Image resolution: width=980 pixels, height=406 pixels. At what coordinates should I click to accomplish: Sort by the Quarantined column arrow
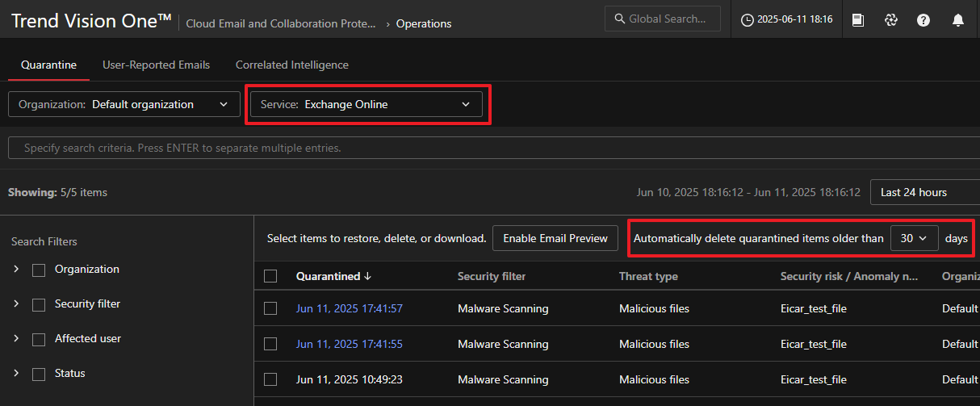pyautogui.click(x=368, y=276)
